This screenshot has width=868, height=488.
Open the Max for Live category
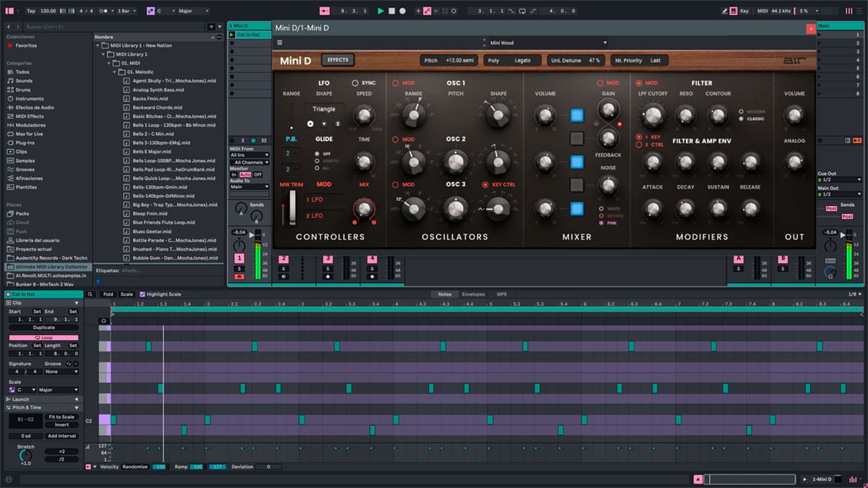(29, 134)
